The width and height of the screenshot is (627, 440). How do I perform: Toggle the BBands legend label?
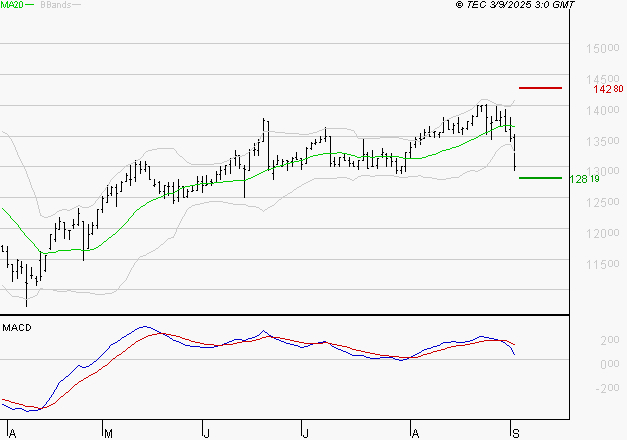point(54,5)
